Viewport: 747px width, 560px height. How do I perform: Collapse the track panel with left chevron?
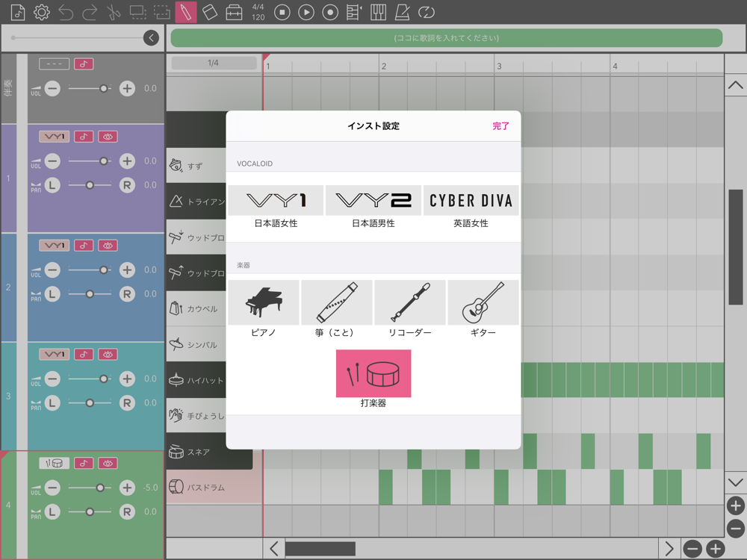[x=151, y=37]
